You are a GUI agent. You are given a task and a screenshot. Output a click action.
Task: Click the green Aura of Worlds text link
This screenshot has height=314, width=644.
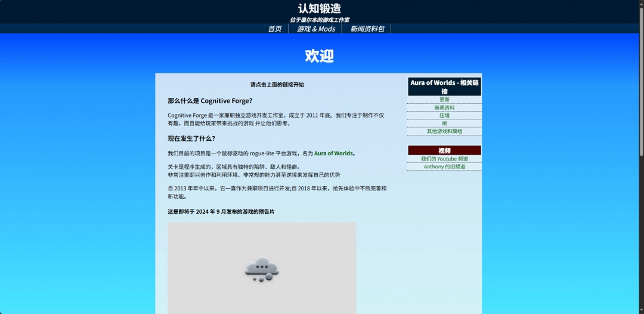tap(333, 153)
